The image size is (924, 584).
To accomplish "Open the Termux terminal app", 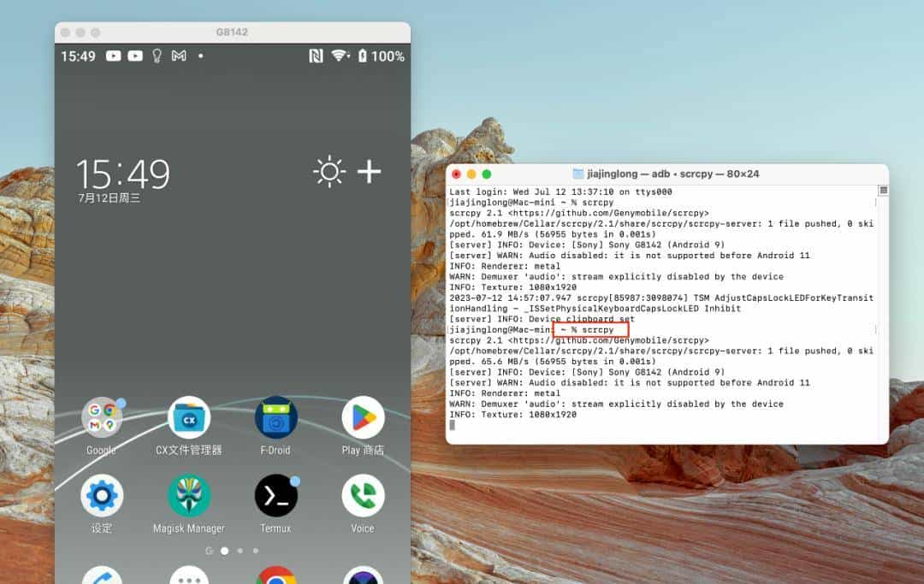I will 275,496.
